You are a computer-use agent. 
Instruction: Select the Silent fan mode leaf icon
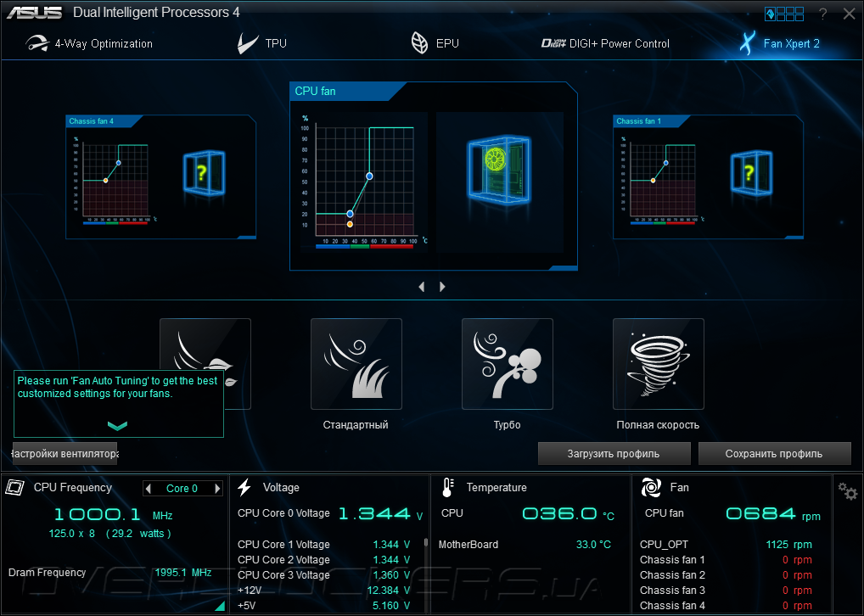(205, 364)
